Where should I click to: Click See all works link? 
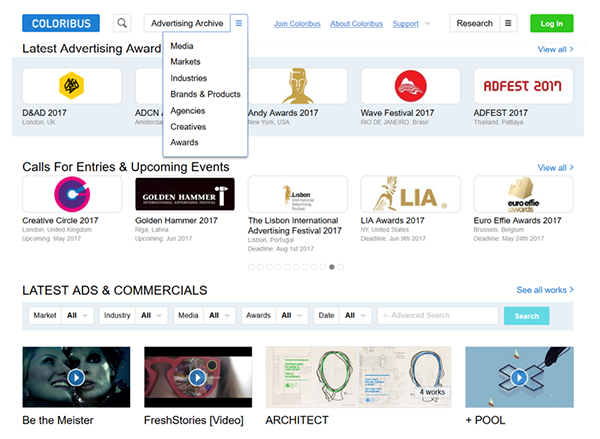[545, 290]
